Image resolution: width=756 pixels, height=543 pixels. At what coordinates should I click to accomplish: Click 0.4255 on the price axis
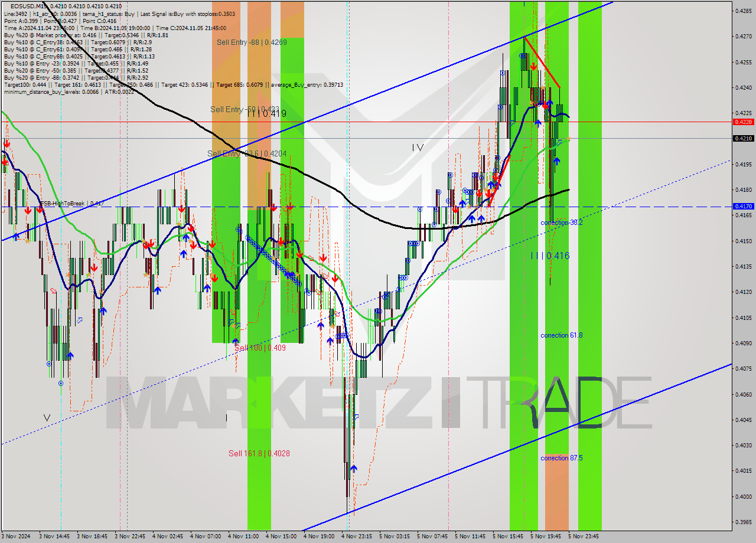pyautogui.click(x=743, y=62)
